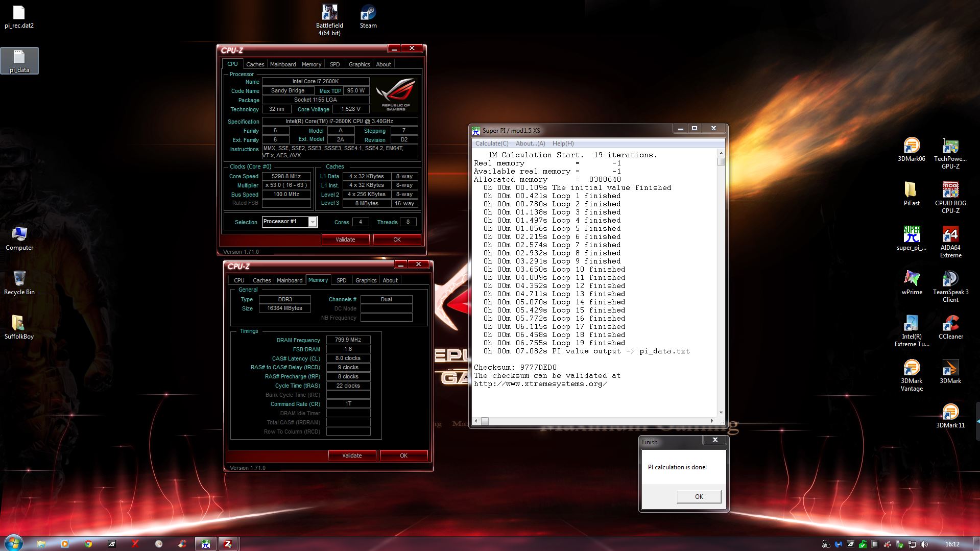Open Windows Explorer from the taskbar
This screenshot has width=980, height=551.
[x=41, y=544]
